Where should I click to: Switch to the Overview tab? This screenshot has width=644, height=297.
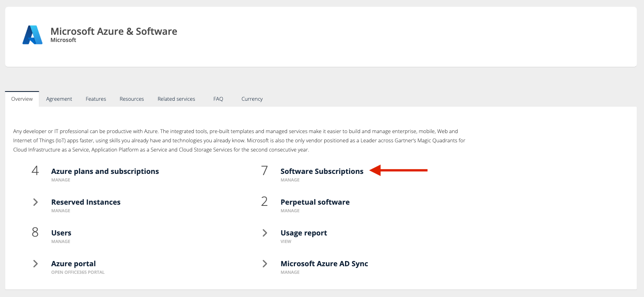click(22, 99)
